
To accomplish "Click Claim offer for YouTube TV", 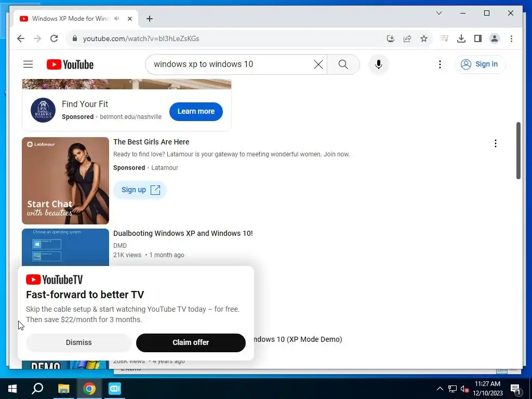I will point(191,343).
